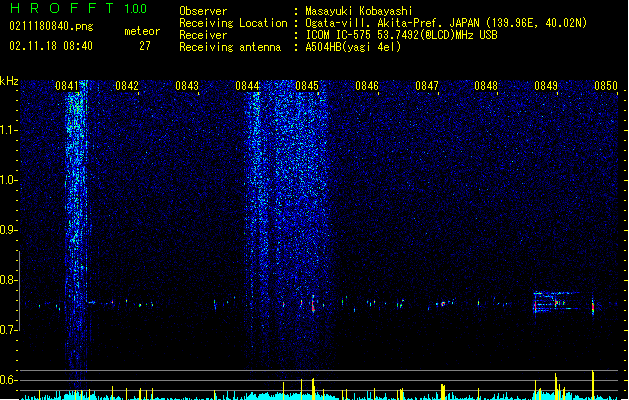Click the 0844 time marker label
Viewport: 629px width, 400px height.
pos(247,86)
